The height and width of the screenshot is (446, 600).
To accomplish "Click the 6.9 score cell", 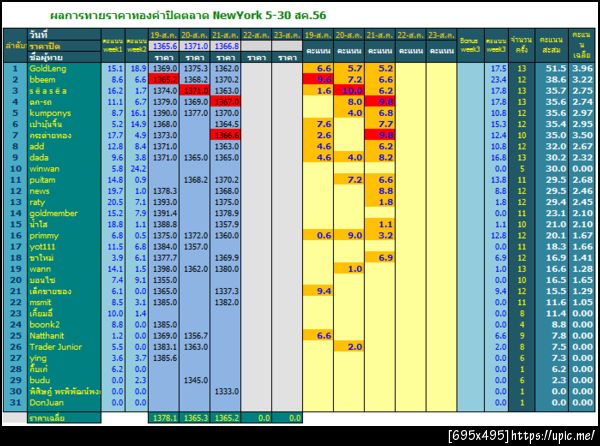I will pyautogui.click(x=380, y=258).
